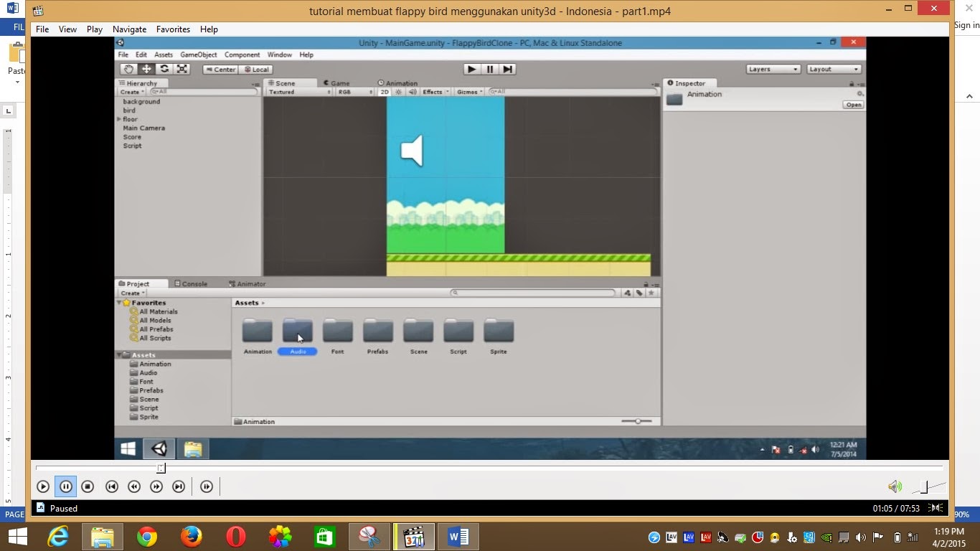Select Main Camera in Hierarchy
This screenshot has width=980, height=551.
(143, 128)
